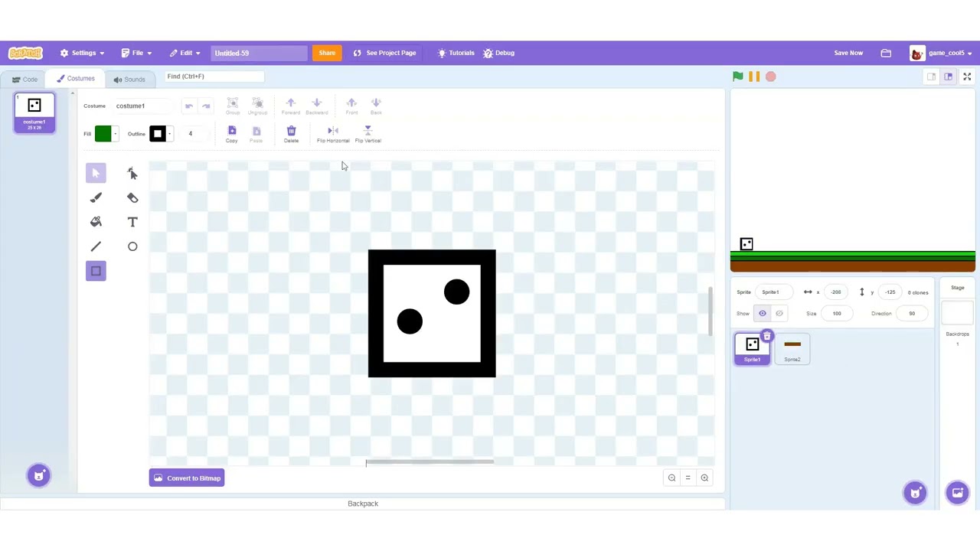
Task: Select the Reshape tool
Action: click(x=132, y=173)
